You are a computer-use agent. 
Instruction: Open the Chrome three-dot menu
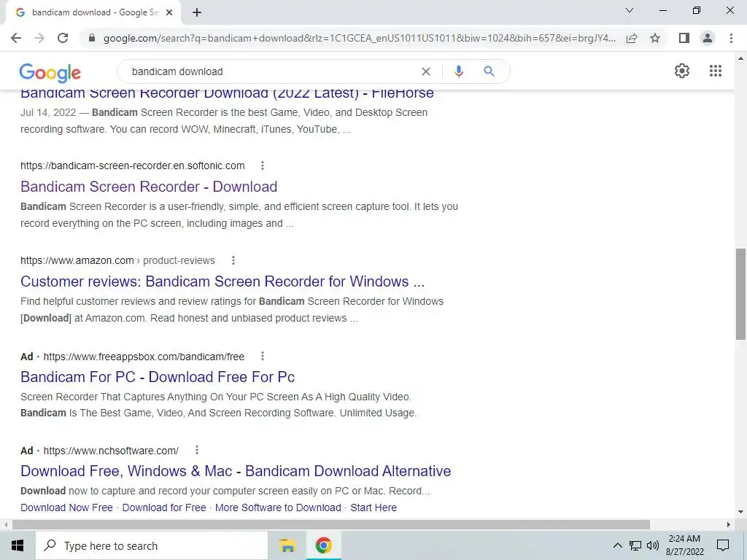coord(731,38)
